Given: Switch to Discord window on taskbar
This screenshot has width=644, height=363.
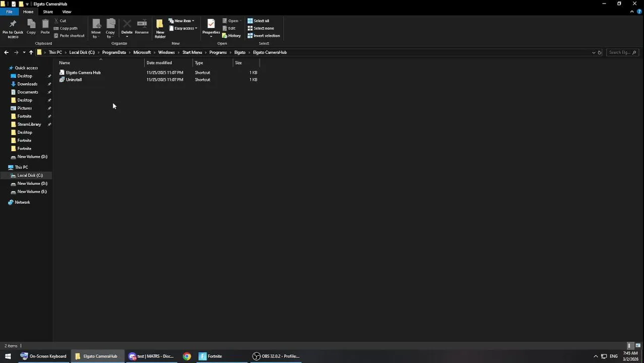Looking at the screenshot, I should click(x=151, y=356).
